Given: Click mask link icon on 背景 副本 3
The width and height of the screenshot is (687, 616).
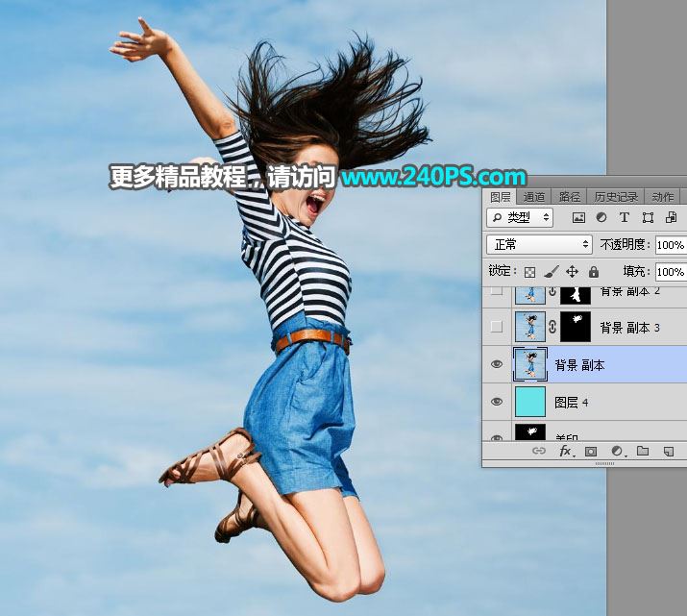Looking at the screenshot, I should click(x=552, y=327).
